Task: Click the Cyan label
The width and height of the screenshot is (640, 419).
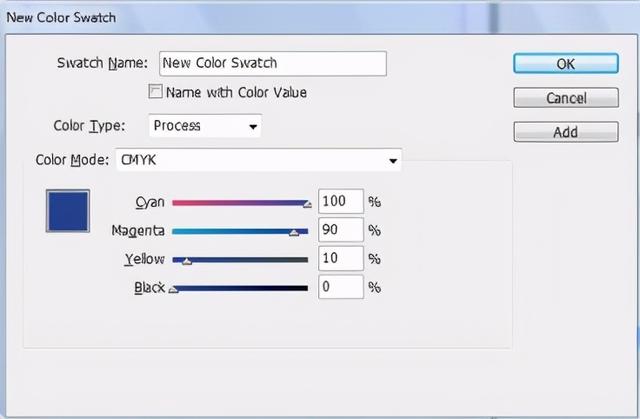Action: click(150, 202)
